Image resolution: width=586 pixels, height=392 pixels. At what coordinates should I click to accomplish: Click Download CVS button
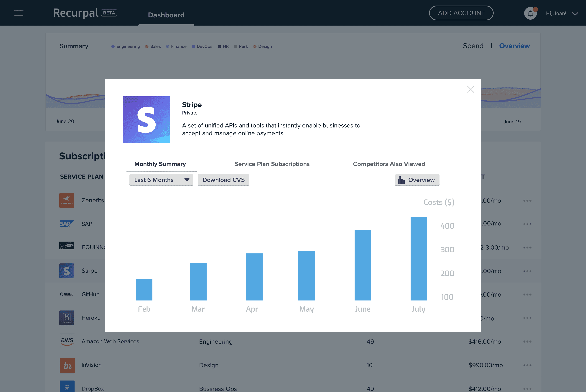coord(223,180)
